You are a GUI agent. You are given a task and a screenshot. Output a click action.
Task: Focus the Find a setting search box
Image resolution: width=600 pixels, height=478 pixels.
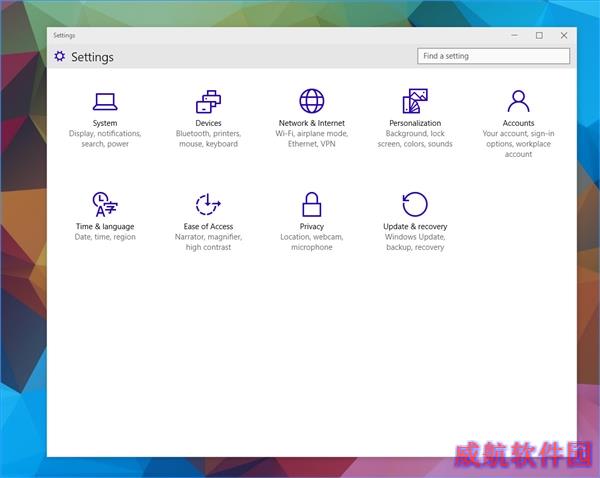coord(493,56)
